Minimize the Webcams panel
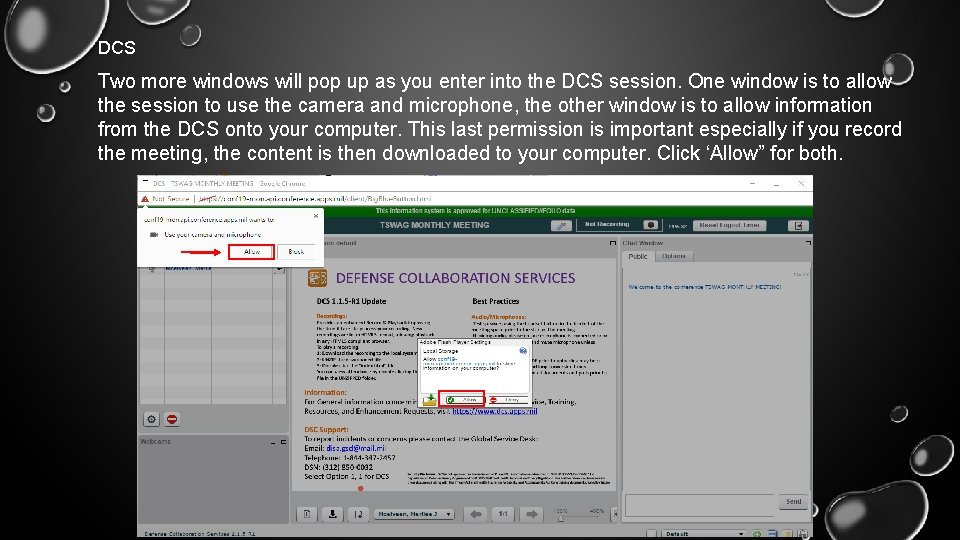Viewport: 960px width, 540px height. 273,442
